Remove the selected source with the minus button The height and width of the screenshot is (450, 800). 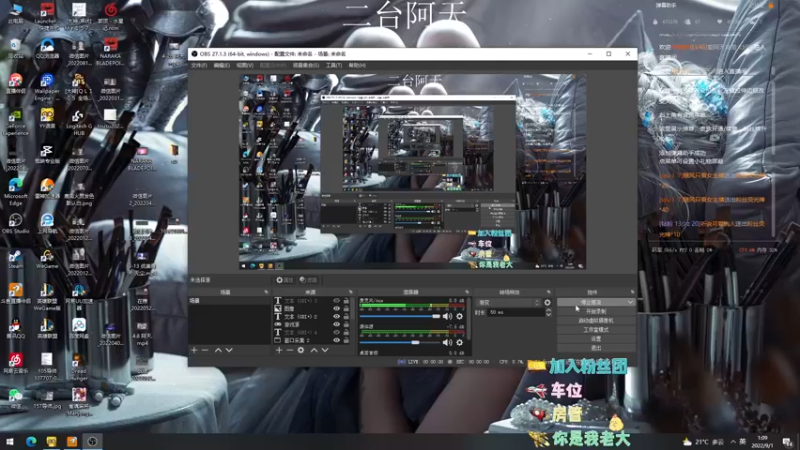[290, 350]
